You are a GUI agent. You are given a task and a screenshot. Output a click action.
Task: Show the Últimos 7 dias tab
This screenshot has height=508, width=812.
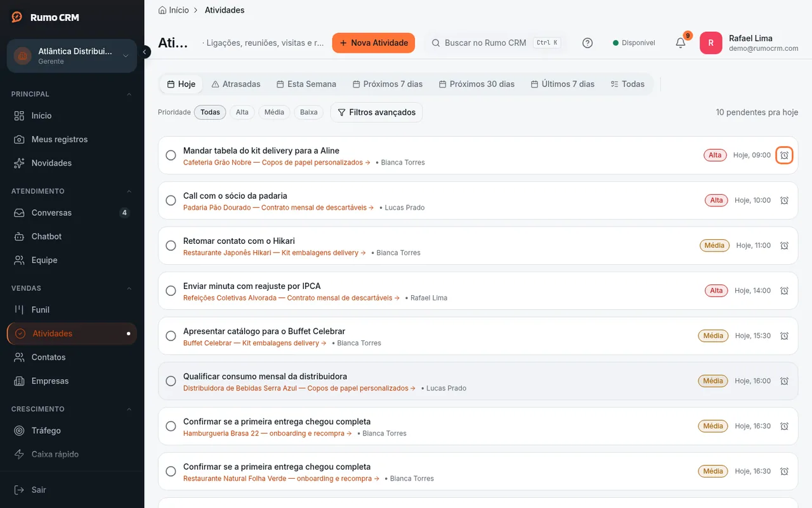pyautogui.click(x=563, y=84)
